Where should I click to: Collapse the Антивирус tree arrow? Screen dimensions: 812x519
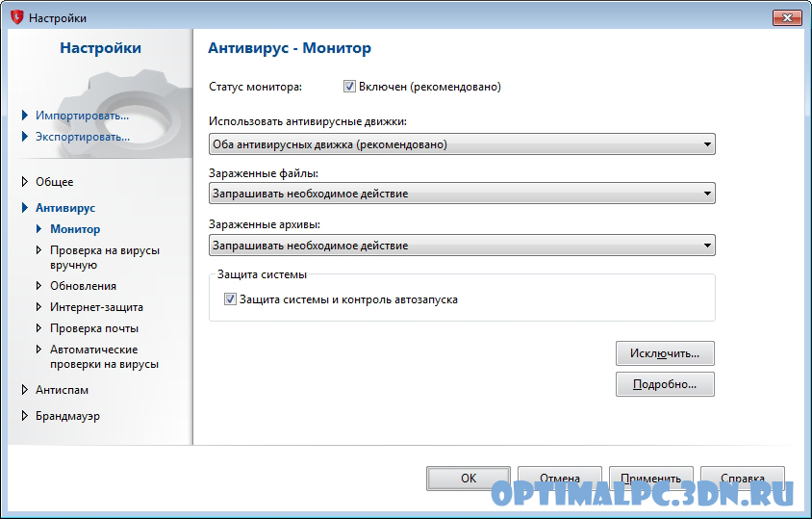pyautogui.click(x=24, y=207)
